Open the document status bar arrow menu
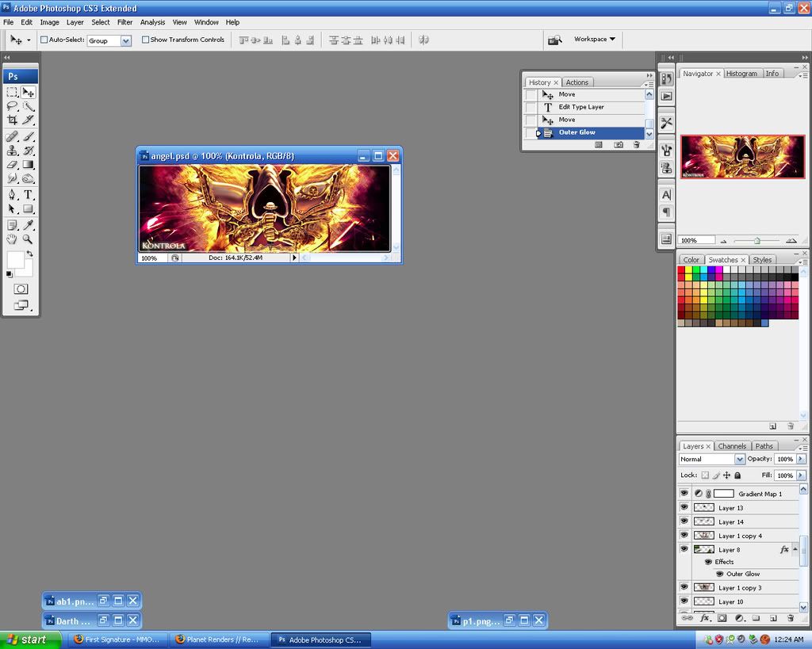This screenshot has height=649, width=812. (295, 258)
